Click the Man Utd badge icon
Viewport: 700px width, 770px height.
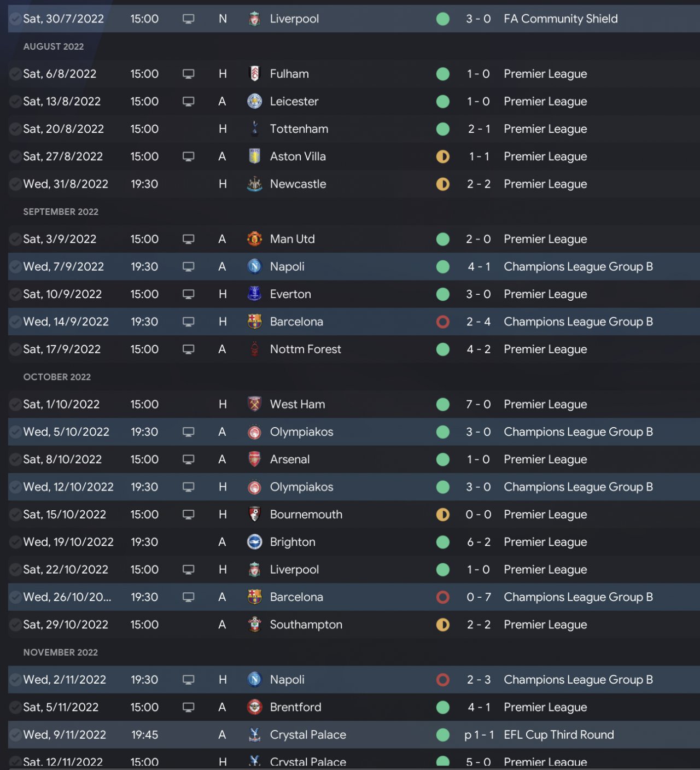[x=254, y=239]
